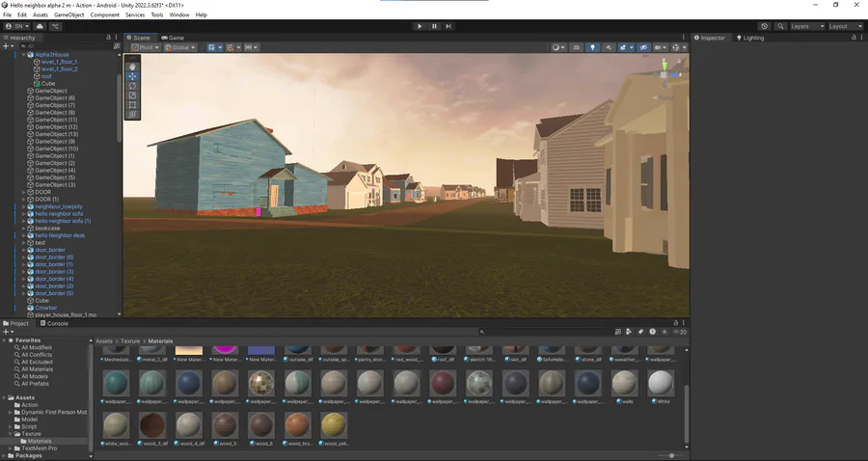Viewport: 868px width, 461px height.
Task: Click the Step frame button
Action: coord(448,26)
